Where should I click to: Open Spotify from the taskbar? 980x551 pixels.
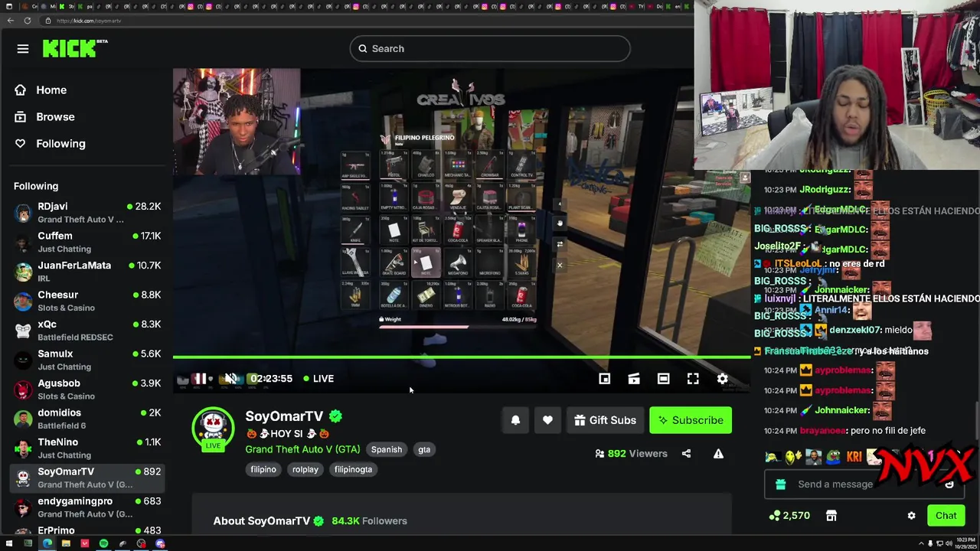click(103, 544)
